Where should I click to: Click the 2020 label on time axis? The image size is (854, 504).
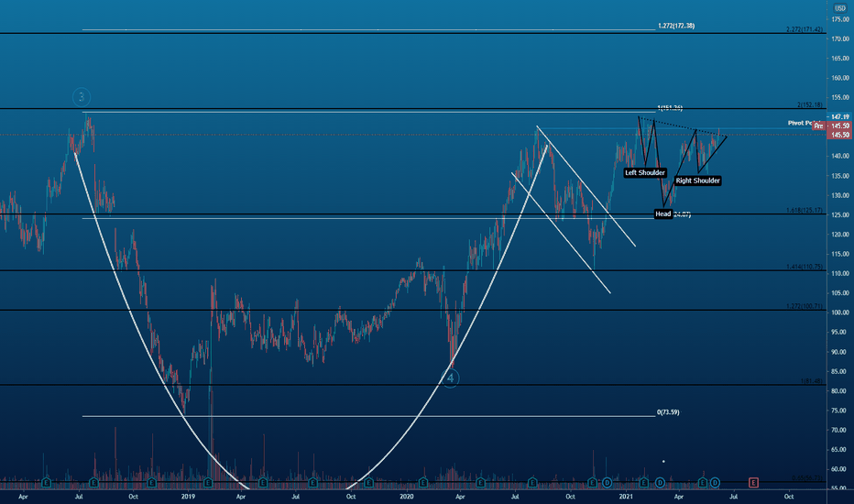coord(406,497)
